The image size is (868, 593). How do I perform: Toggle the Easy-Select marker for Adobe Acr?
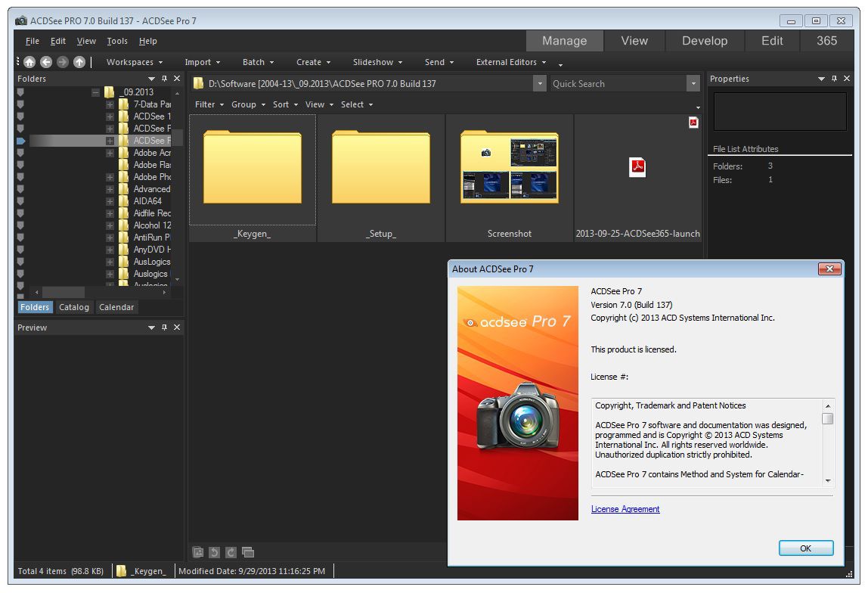coord(20,153)
